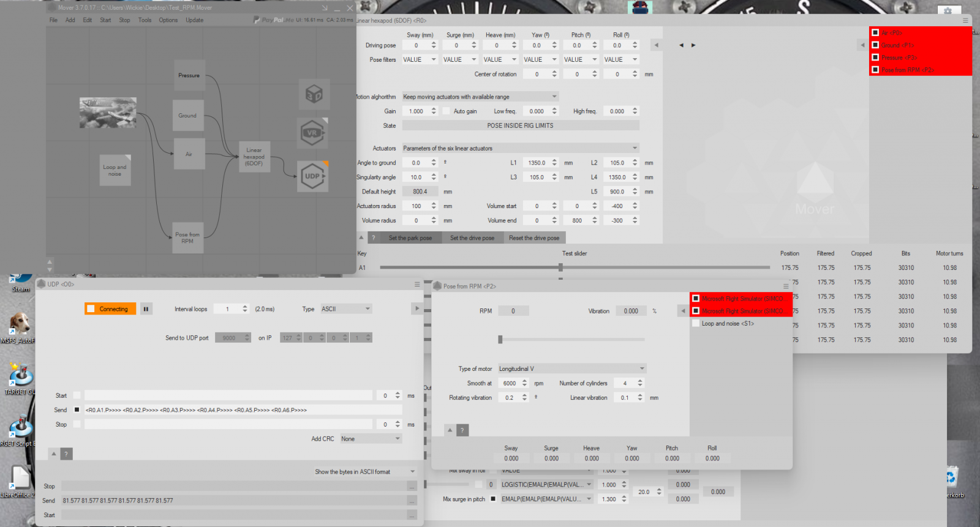The width and height of the screenshot is (980, 527).
Task: Open the UDP panel hamburger menu
Action: (417, 285)
